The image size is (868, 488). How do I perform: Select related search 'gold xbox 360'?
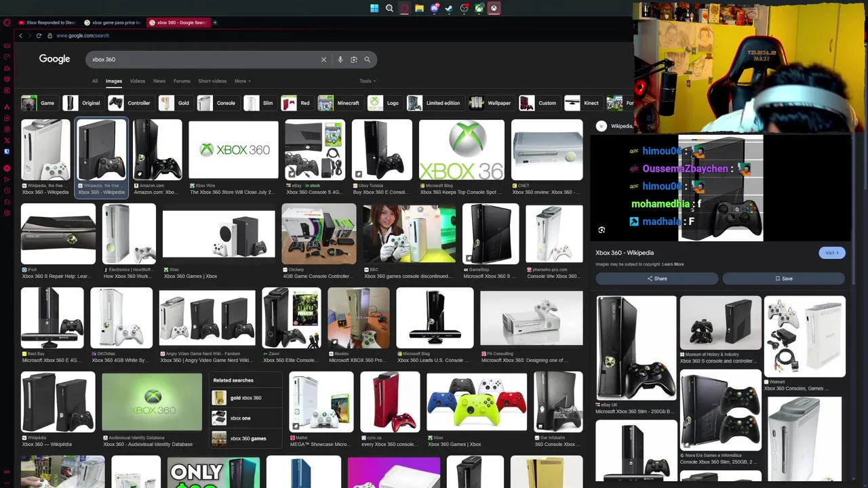pos(246,398)
